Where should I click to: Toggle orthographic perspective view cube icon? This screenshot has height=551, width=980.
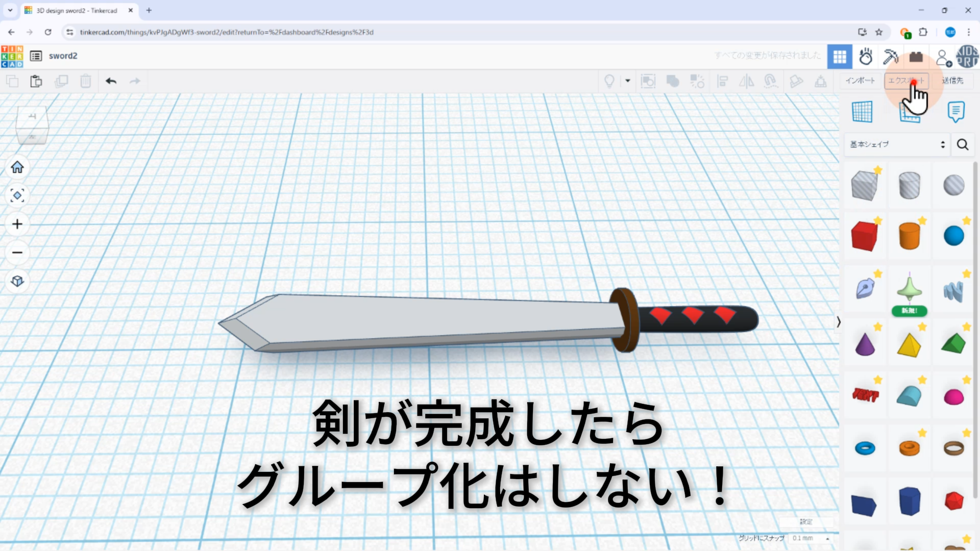[x=17, y=281]
